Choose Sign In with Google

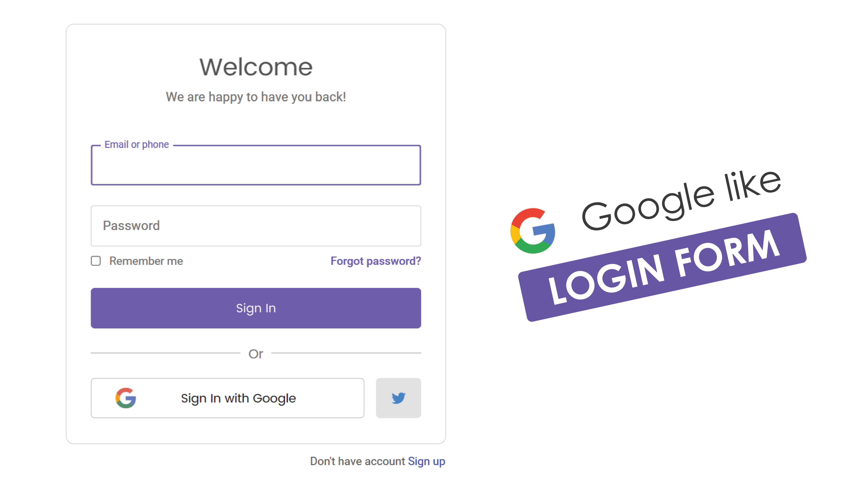227,398
